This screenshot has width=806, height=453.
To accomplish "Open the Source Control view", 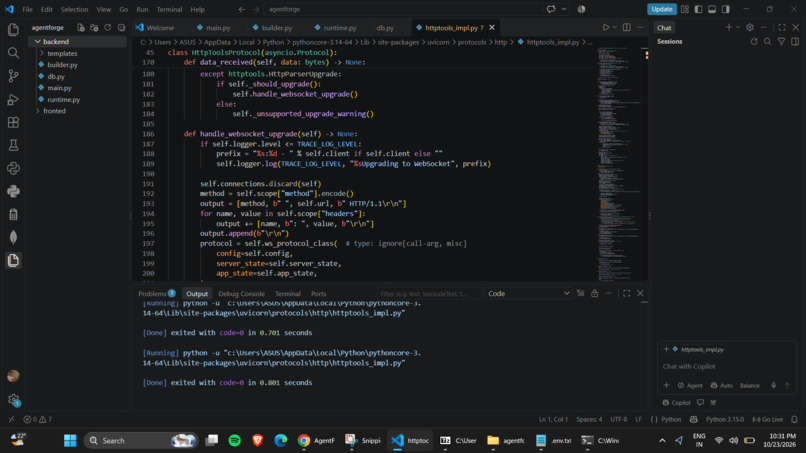I will coord(13,76).
